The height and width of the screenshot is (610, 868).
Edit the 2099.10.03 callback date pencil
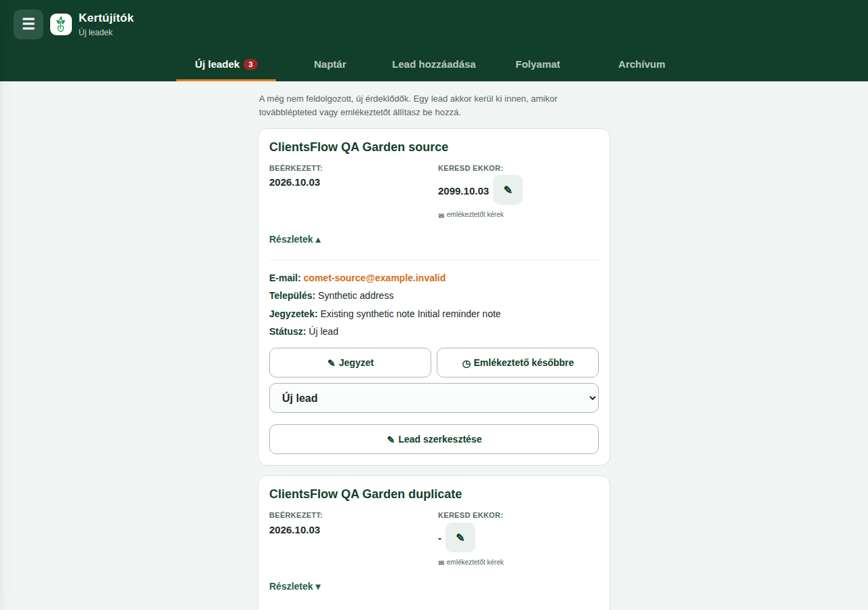[508, 190]
